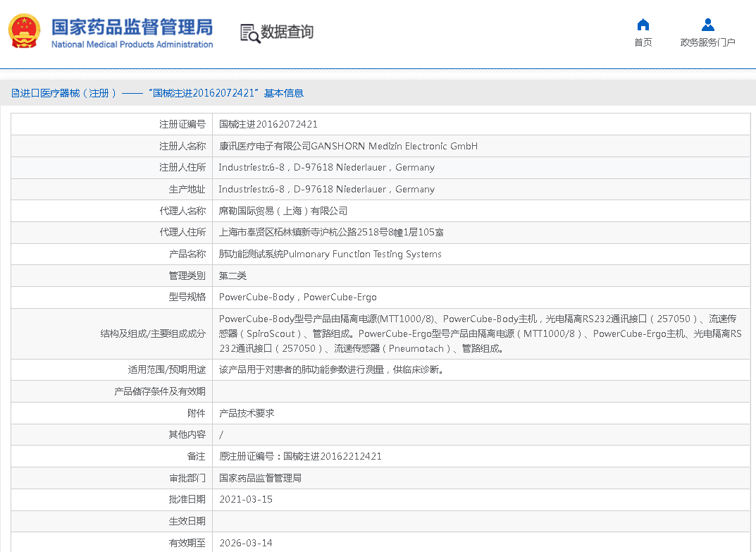Select PowerCube-Body，PowerCube-Ergo model value
This screenshot has height=552, width=756.
tap(298, 298)
